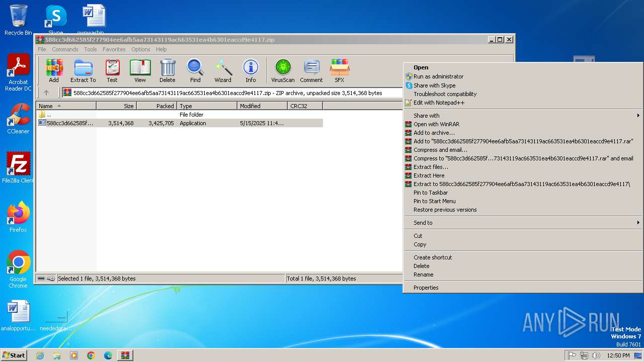The image size is (644, 362).
Task: Choose Run as administrator
Action: (x=523, y=76)
